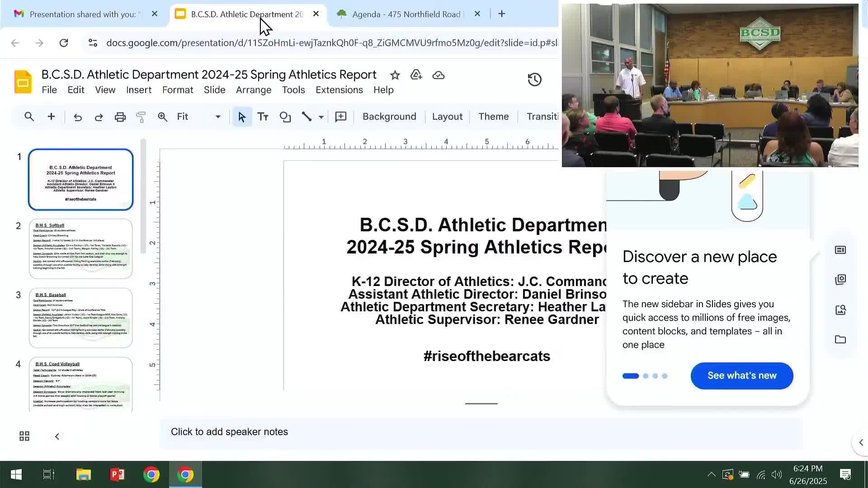
Task: Click the Insert shape icon
Action: coord(285,117)
